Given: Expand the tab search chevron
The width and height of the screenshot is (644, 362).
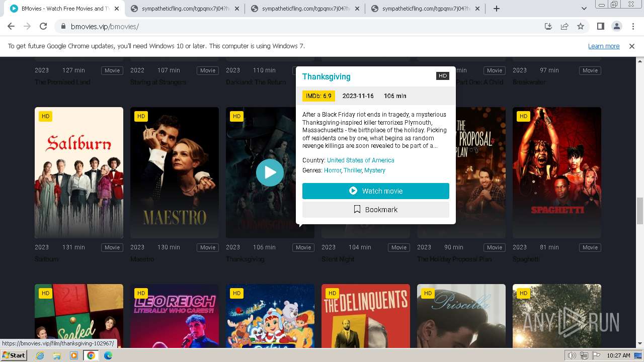Looking at the screenshot, I should click(x=584, y=9).
